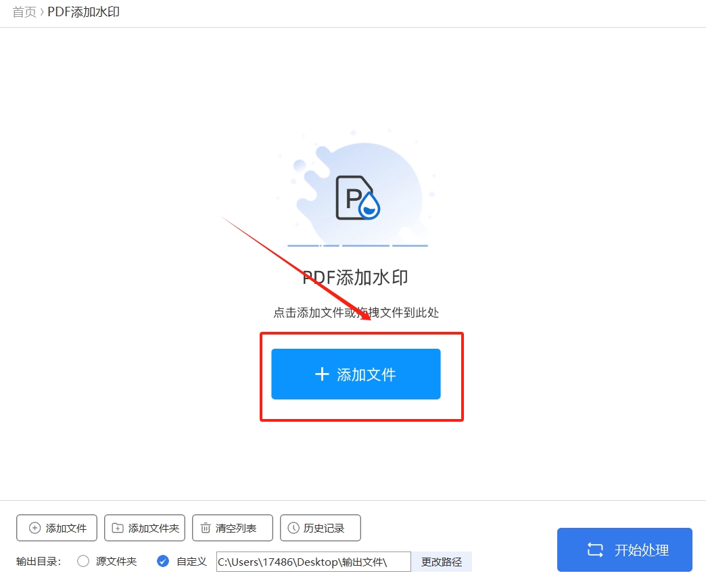Click the circled plus icon on toolbar 添加文件 button
The image size is (706, 588).
[32, 528]
